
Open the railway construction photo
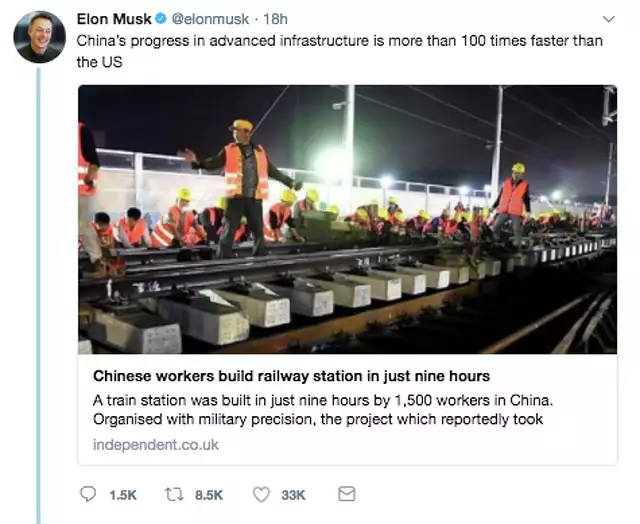(347, 219)
